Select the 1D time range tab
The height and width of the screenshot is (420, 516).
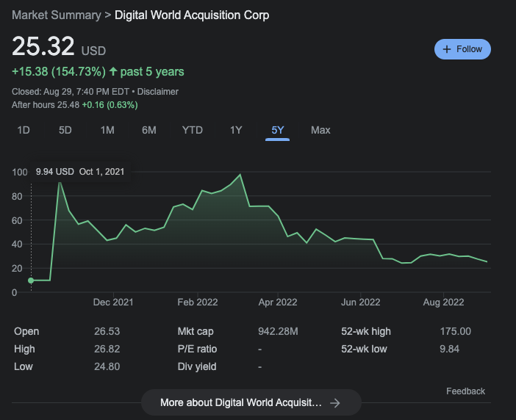[24, 130]
